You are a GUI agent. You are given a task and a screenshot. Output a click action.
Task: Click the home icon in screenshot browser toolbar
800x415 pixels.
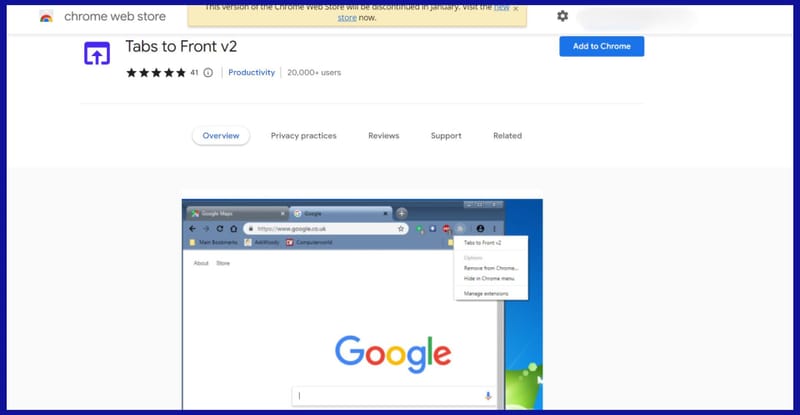click(234, 229)
